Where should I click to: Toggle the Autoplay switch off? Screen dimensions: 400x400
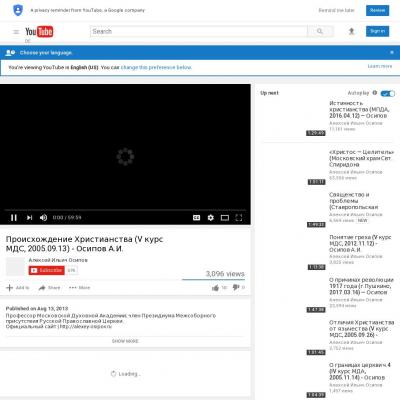(x=388, y=93)
